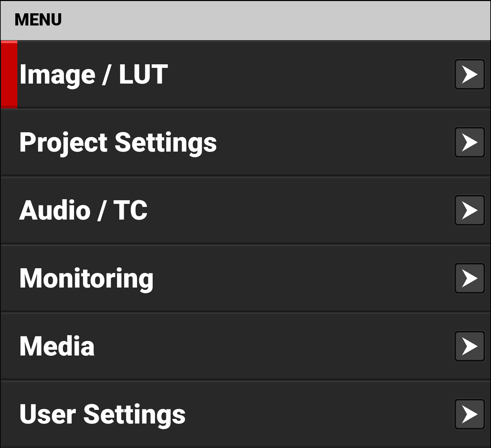Image resolution: width=491 pixels, height=448 pixels.
Task: Open the Image / LUT menu entry
Action: coord(94,75)
